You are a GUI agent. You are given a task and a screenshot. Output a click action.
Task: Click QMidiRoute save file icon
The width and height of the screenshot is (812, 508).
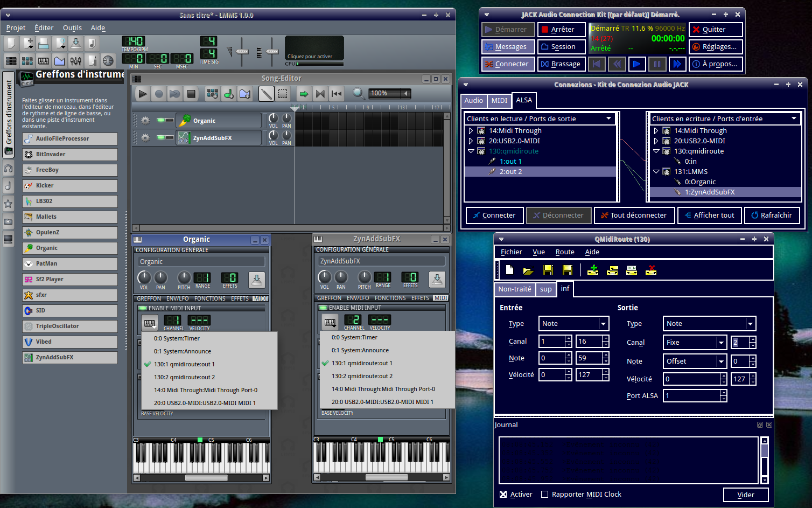(x=548, y=270)
